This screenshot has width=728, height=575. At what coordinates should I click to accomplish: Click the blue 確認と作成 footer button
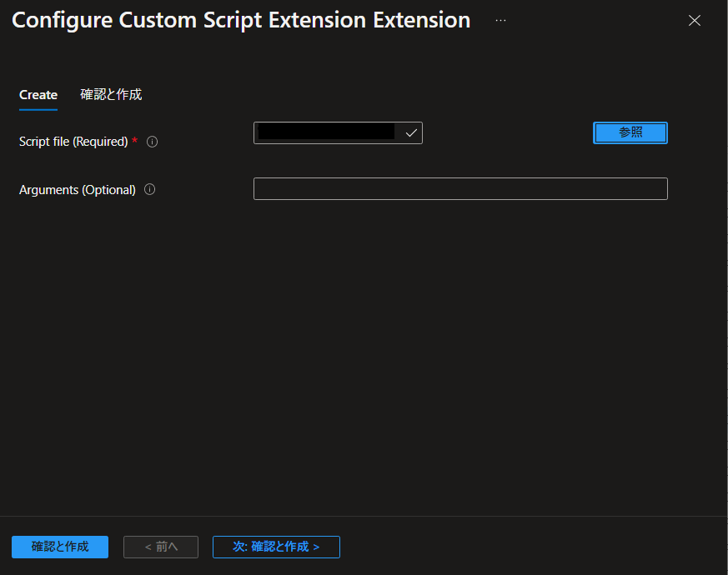60,547
